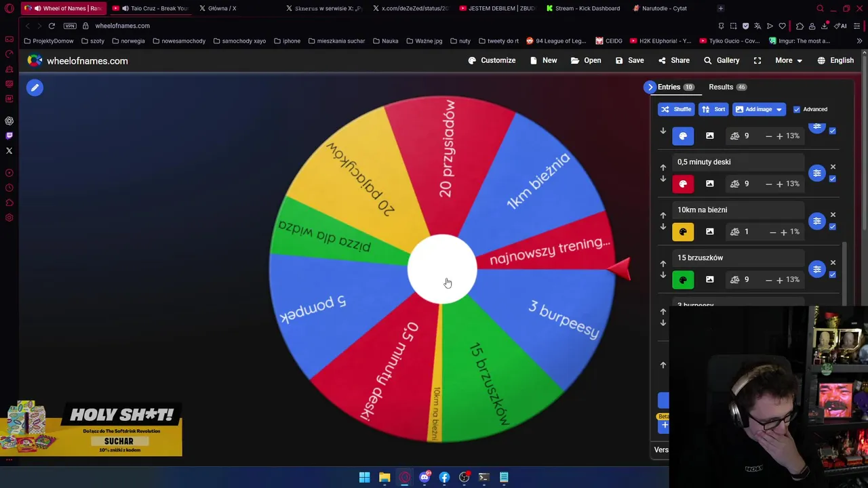Open Windows Start menu
This screenshot has width=868, height=488.
click(364, 477)
